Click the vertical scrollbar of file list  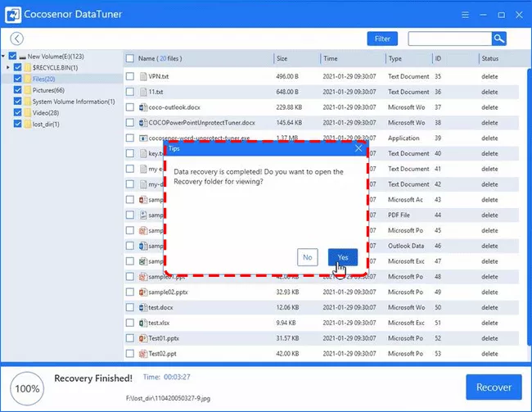pos(530,207)
